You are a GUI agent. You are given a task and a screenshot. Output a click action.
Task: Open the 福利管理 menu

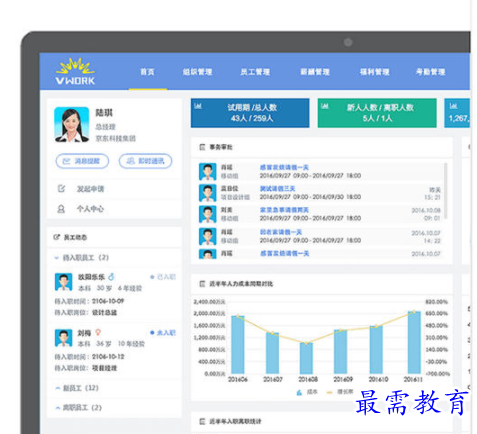point(374,72)
